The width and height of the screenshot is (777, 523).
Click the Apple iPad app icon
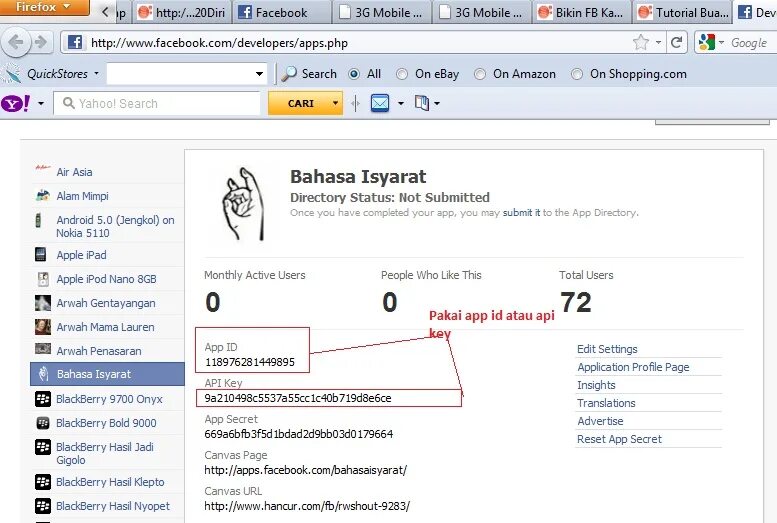click(41, 255)
